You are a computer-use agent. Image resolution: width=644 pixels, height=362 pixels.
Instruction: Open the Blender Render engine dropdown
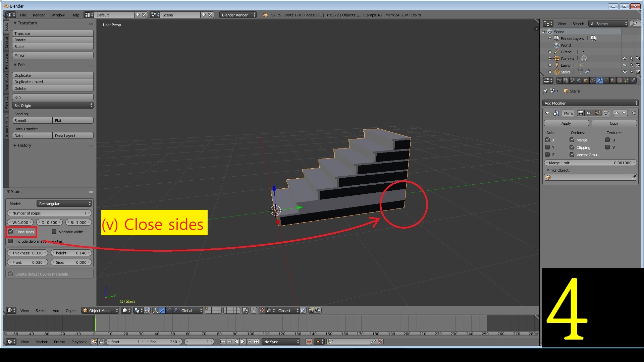238,15
